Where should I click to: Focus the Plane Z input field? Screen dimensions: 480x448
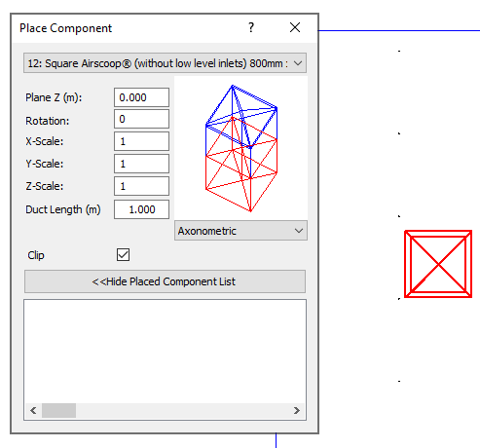point(141,97)
